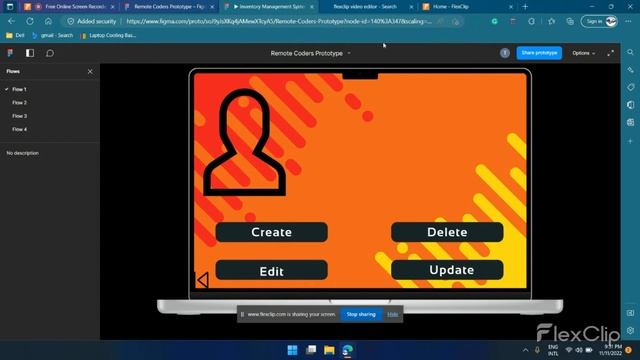Go back with browser back arrow
Viewport: 640px width, 360px height.
click(x=11, y=21)
